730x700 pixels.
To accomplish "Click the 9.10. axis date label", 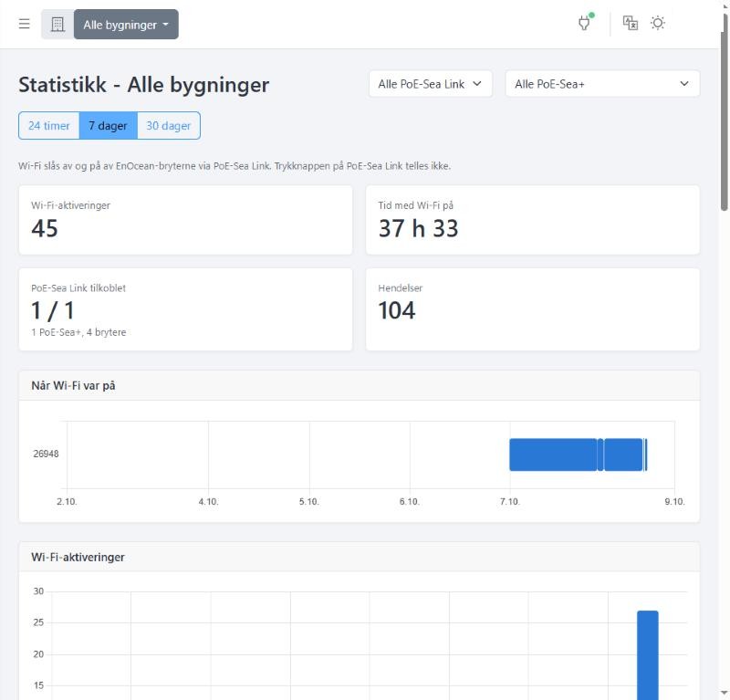I will point(674,502).
